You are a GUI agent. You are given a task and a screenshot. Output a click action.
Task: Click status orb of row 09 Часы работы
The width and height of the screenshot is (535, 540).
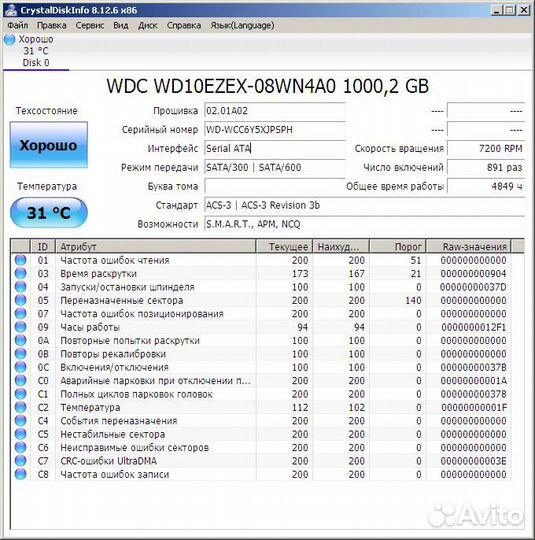pyautogui.click(x=21, y=327)
